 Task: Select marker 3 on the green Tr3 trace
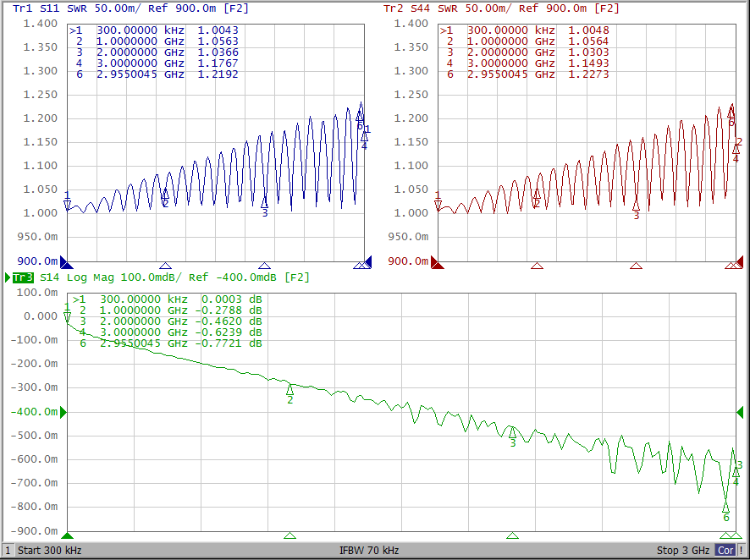pos(512,433)
